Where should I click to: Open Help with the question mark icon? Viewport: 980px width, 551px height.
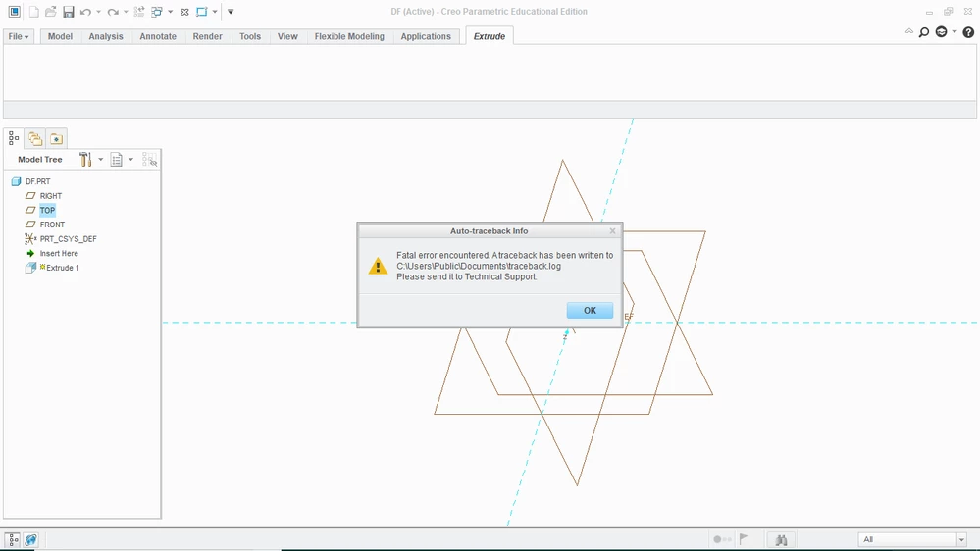coord(968,32)
